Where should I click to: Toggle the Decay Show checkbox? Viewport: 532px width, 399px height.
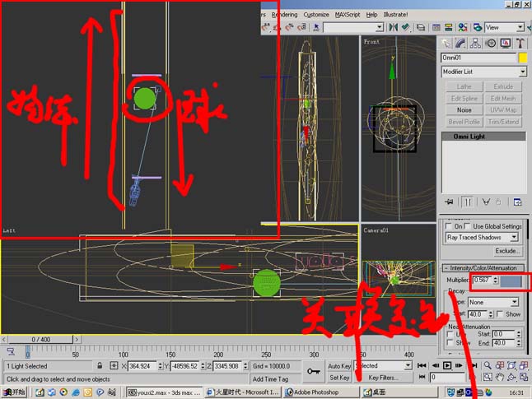(500, 314)
